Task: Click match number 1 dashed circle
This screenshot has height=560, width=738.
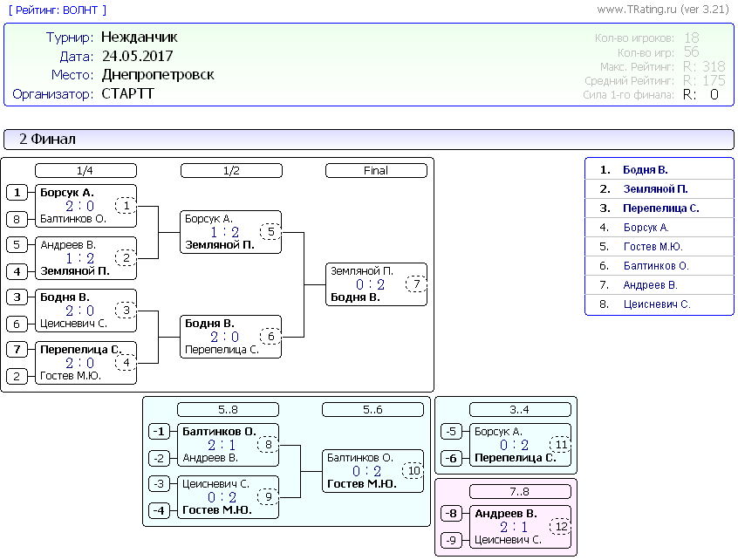Action: coord(126,206)
